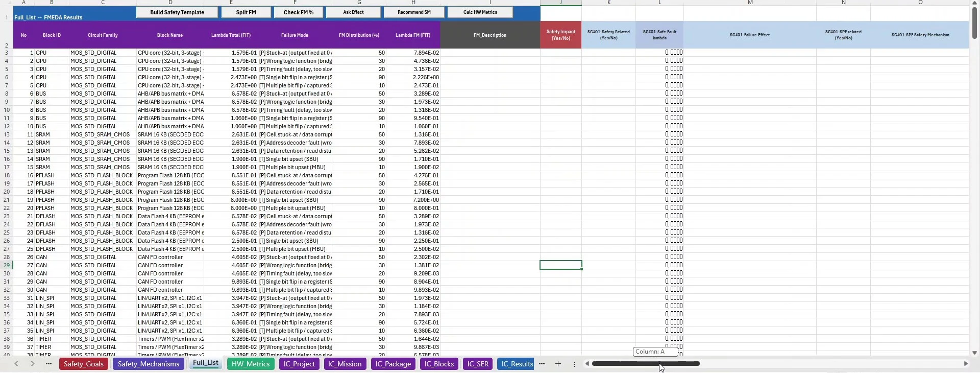Grab the horizontal scrollbar thumb

coord(646,364)
